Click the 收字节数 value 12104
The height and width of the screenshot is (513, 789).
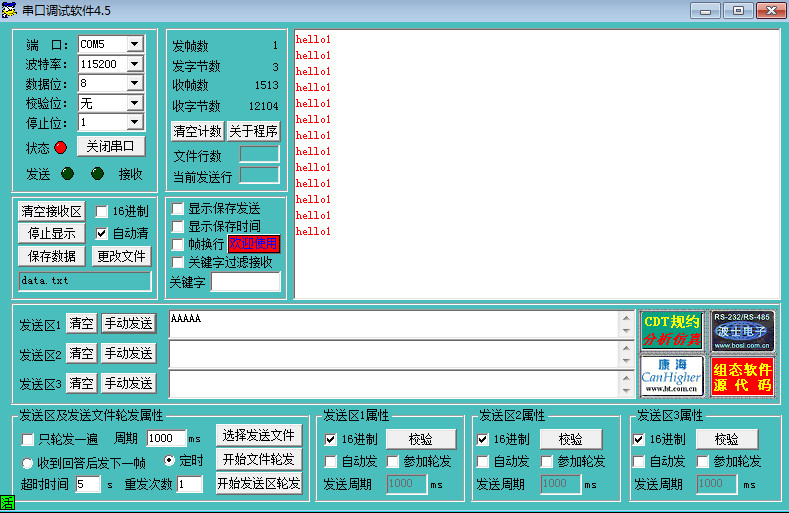point(264,106)
